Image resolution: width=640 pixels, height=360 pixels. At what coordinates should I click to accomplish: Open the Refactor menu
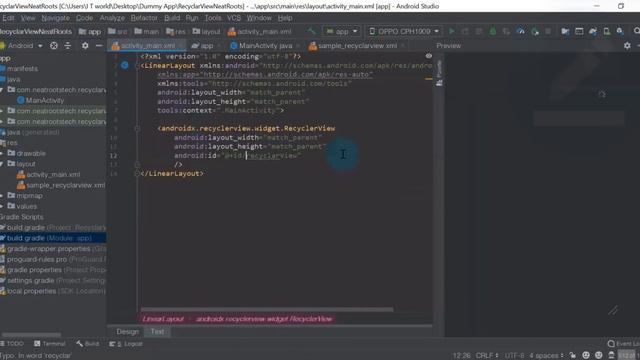click(x=144, y=18)
